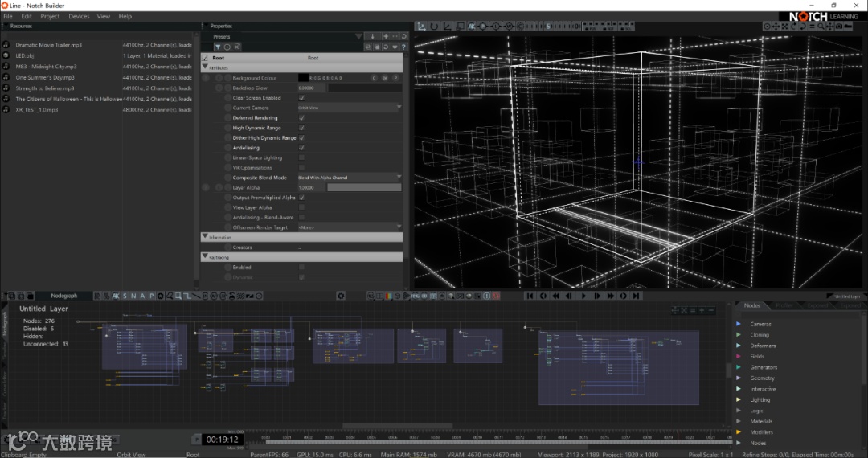Open the Composite Blend Mode dropdown
Viewport: 868px width, 458px height.
[350, 178]
